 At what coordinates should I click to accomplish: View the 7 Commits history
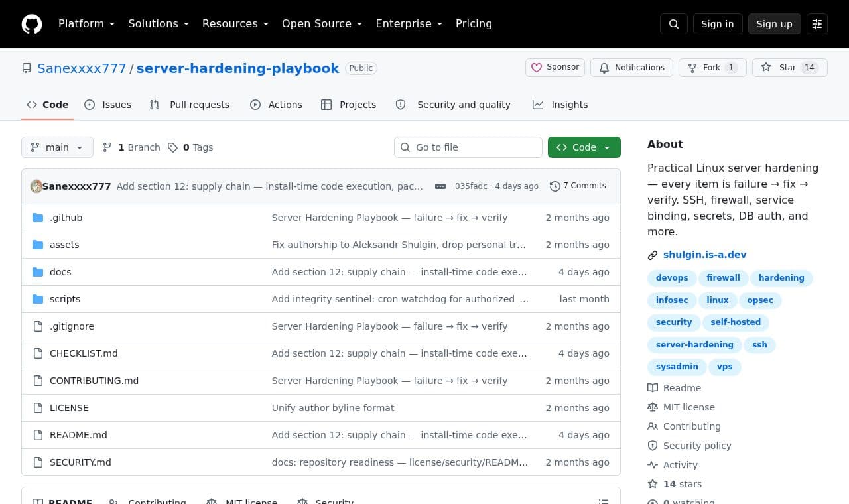coord(578,186)
